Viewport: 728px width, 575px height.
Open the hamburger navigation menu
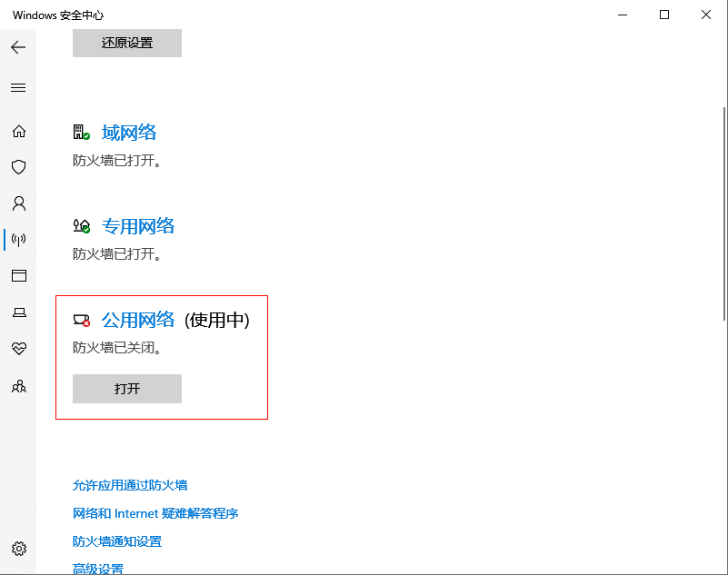(x=18, y=88)
